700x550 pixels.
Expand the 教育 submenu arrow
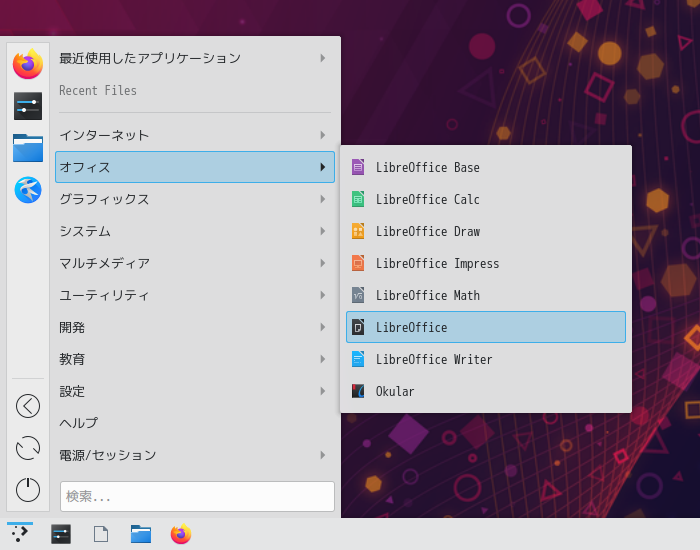click(x=323, y=359)
